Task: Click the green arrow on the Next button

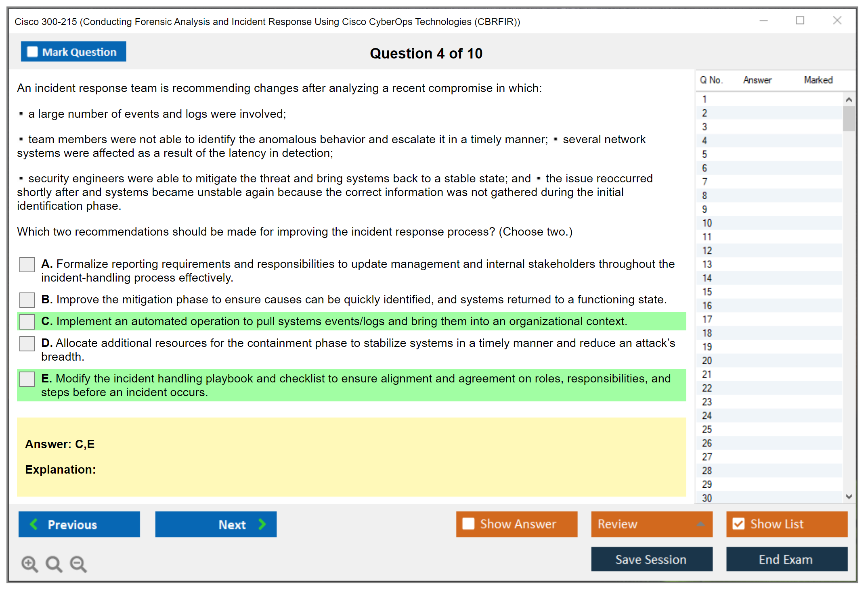Action: coord(262,524)
